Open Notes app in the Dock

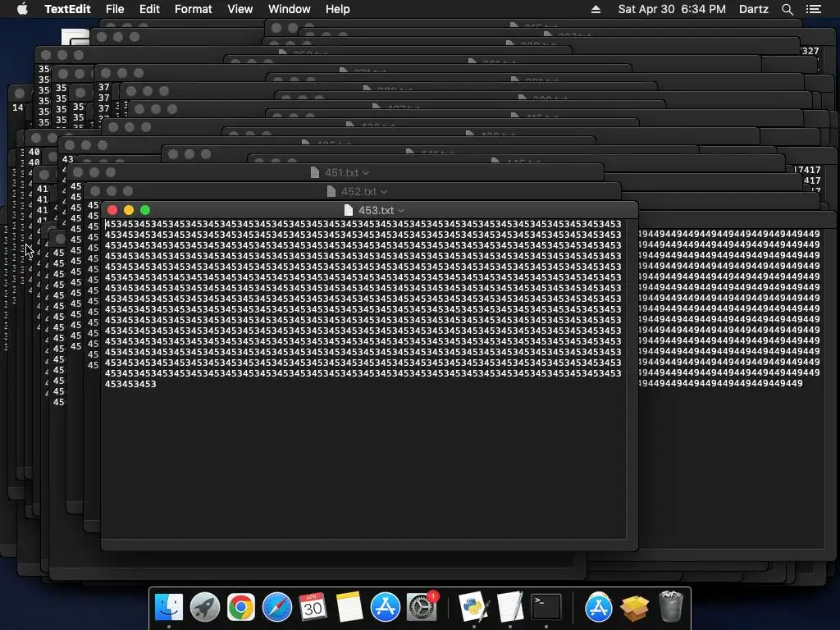349,607
